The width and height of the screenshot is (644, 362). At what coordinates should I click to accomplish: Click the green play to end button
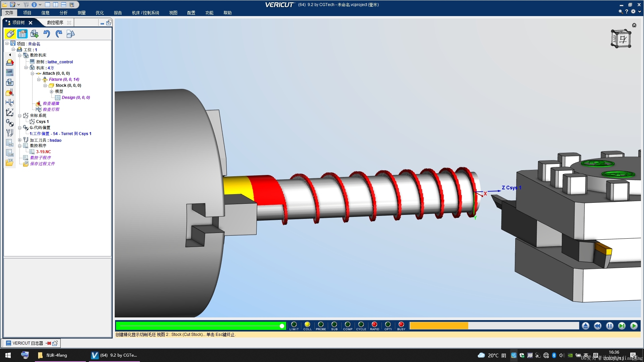(634, 326)
